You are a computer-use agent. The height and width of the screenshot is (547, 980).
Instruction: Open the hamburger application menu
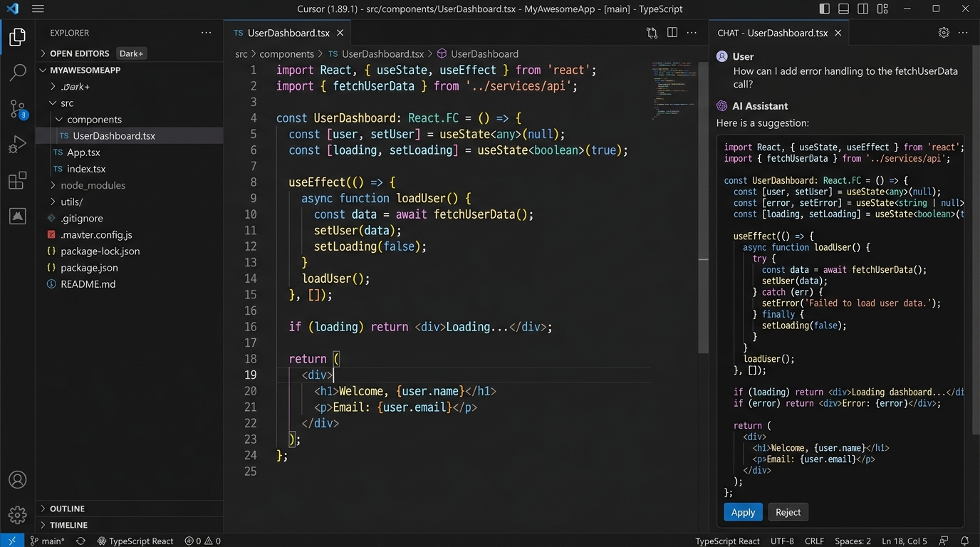tap(38, 9)
